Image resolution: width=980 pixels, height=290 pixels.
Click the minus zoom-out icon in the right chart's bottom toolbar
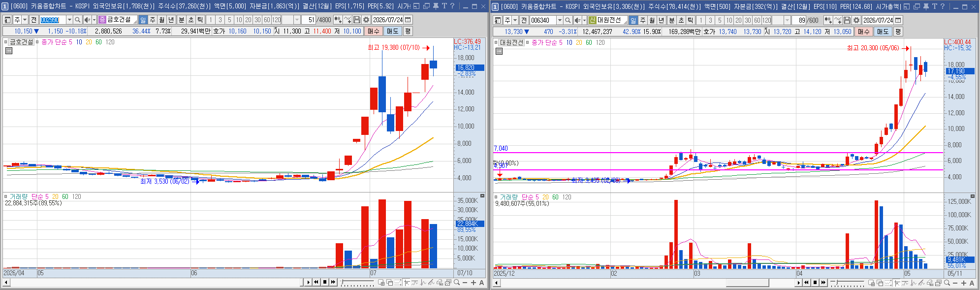pyautogui.click(x=955, y=283)
